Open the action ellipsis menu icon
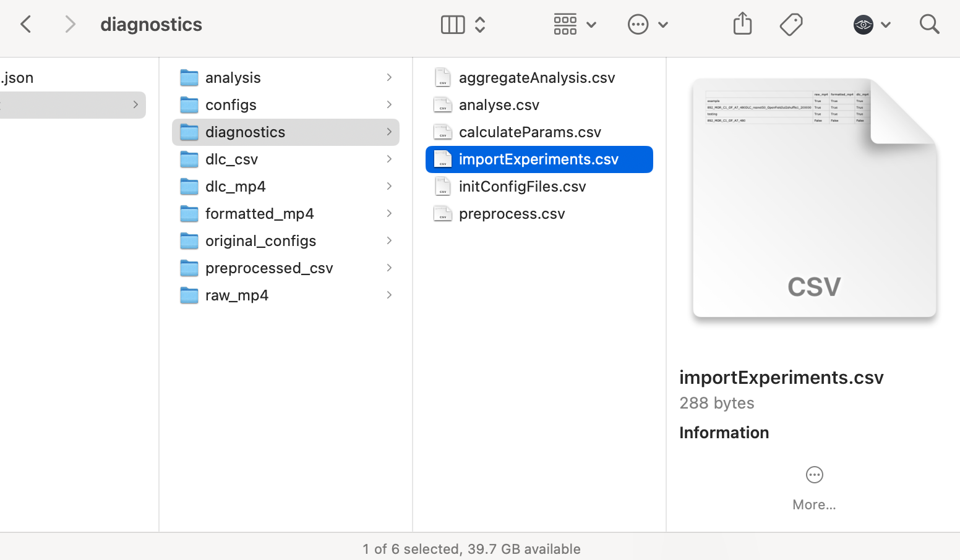960x560 pixels. pyautogui.click(x=638, y=25)
